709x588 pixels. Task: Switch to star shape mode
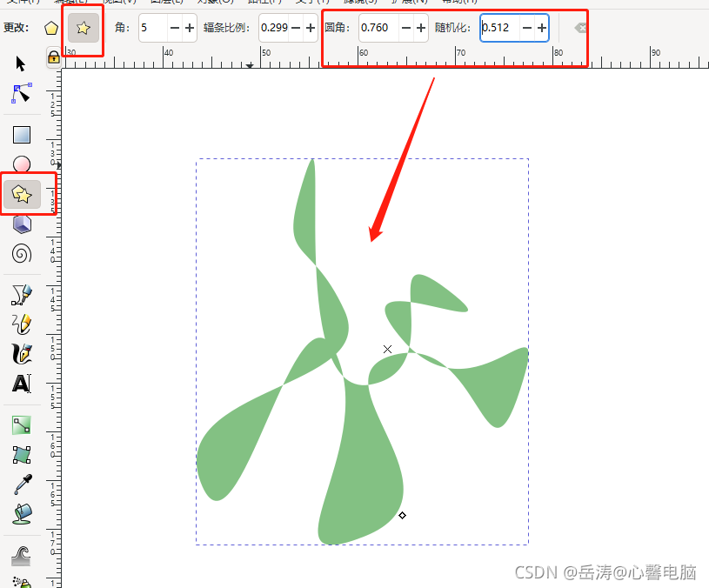click(x=84, y=28)
